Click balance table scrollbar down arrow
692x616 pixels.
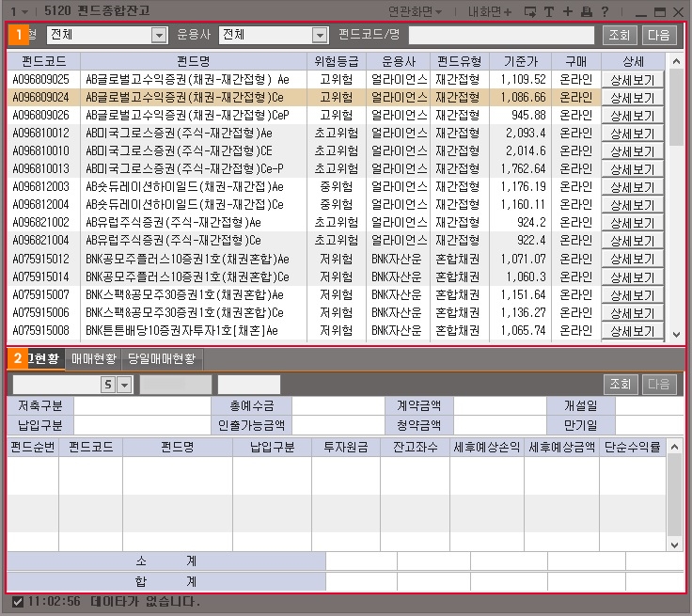tap(675, 545)
